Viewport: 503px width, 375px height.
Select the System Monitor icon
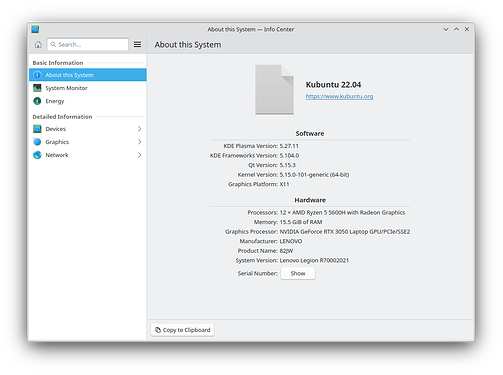coord(37,88)
